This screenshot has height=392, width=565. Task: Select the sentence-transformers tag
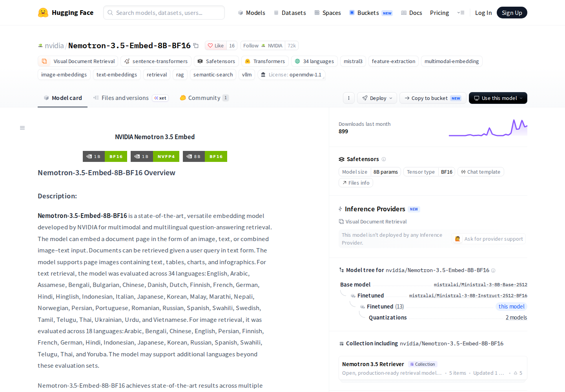[156, 62]
